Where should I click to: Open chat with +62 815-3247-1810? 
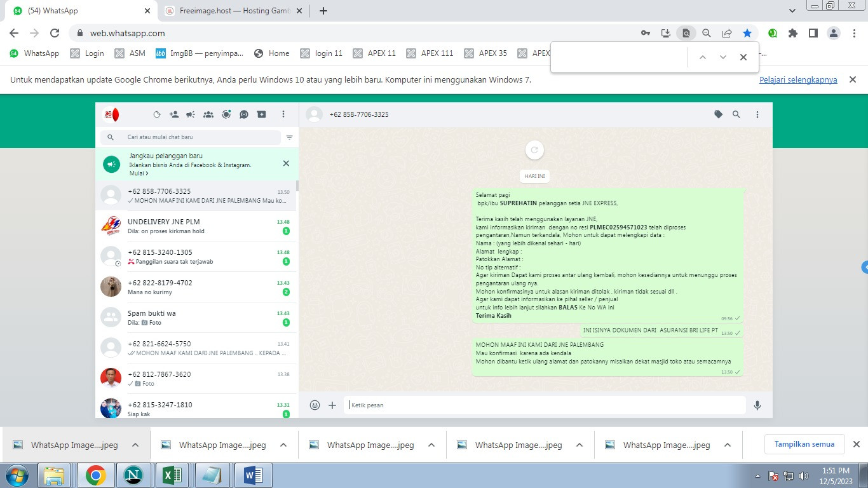(196, 406)
